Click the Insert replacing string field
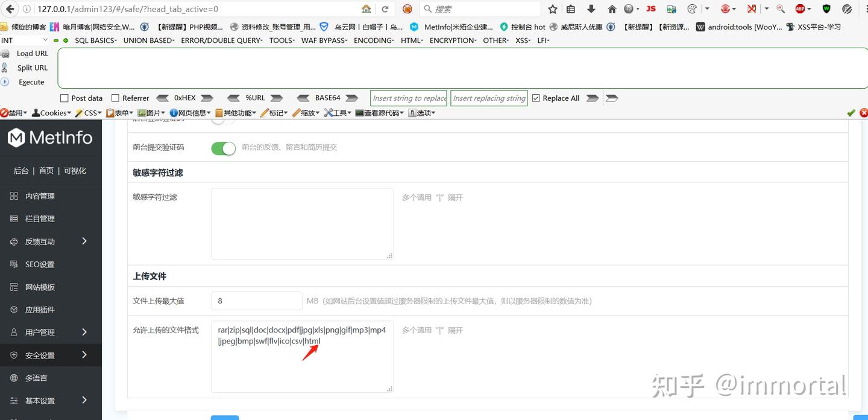Screen dimensions: 868x420 [489, 98]
